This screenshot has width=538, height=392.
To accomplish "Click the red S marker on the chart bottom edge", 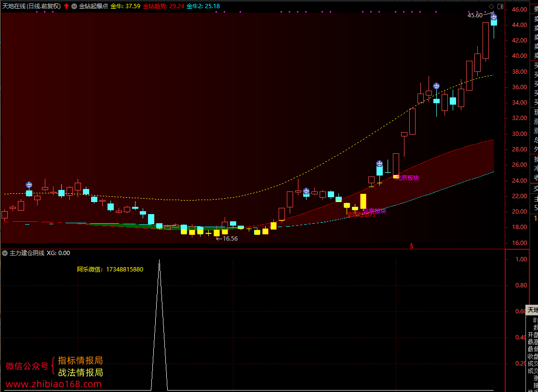I will pyautogui.click(x=411, y=246).
